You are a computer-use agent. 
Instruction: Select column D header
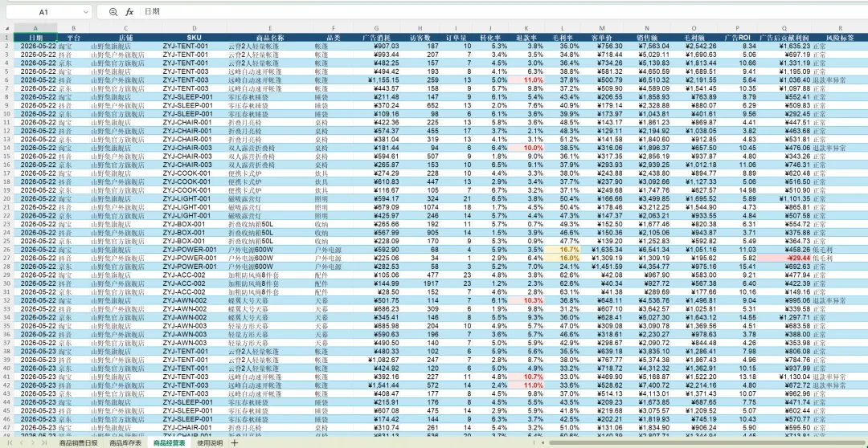194,28
